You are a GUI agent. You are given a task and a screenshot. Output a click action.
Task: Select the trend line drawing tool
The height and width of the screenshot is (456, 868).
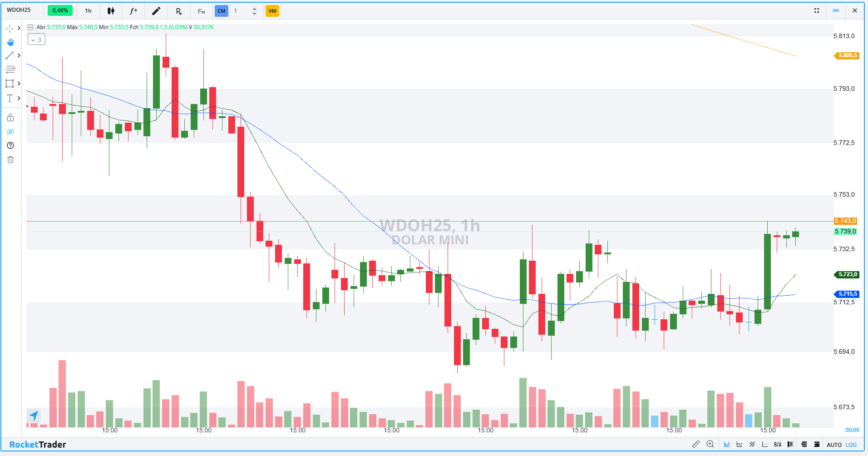pyautogui.click(x=10, y=55)
